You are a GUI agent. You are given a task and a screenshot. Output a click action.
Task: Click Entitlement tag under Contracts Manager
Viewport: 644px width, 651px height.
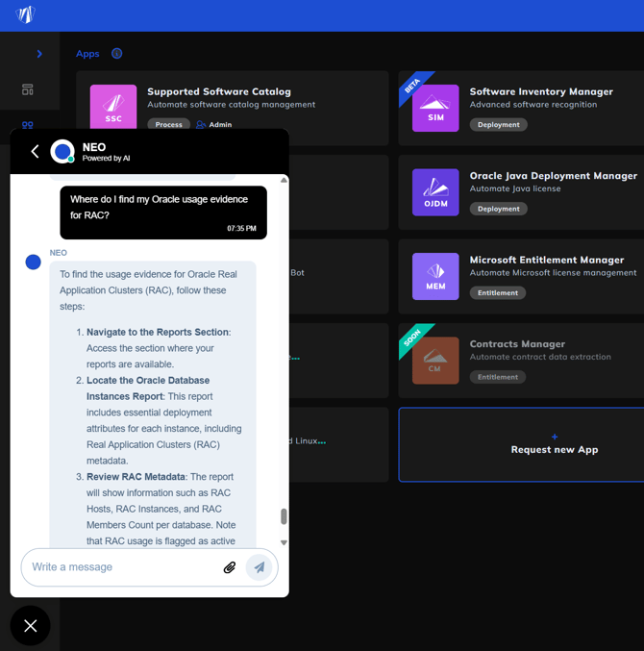[x=498, y=377]
